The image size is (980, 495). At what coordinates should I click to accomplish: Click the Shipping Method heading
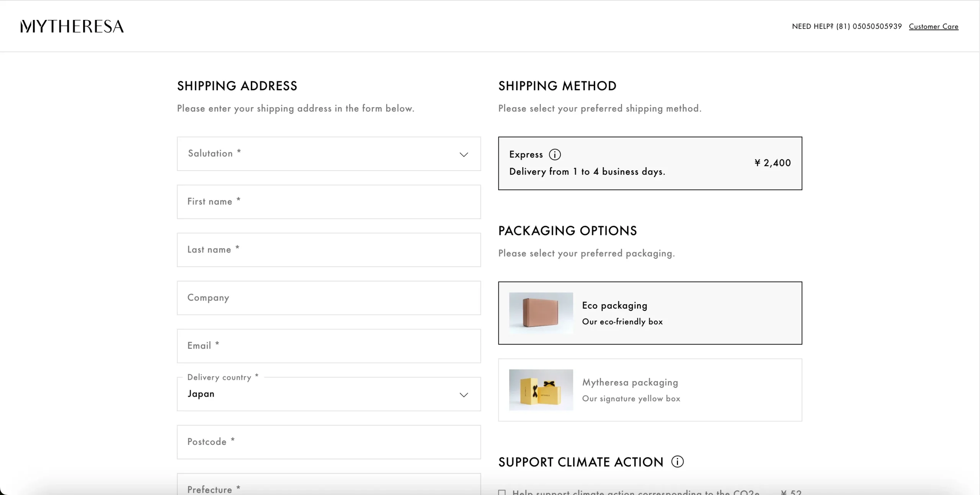coord(557,86)
